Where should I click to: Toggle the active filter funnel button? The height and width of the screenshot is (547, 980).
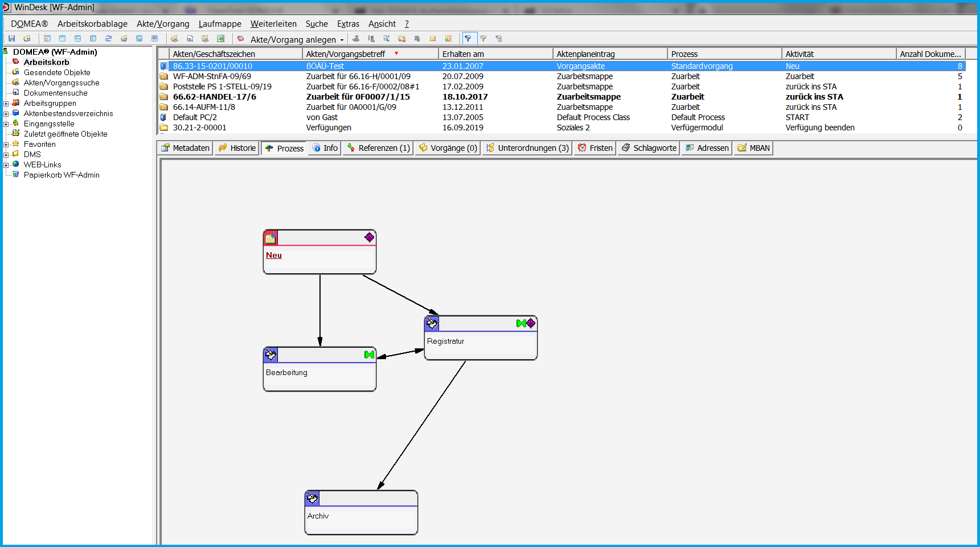(468, 39)
